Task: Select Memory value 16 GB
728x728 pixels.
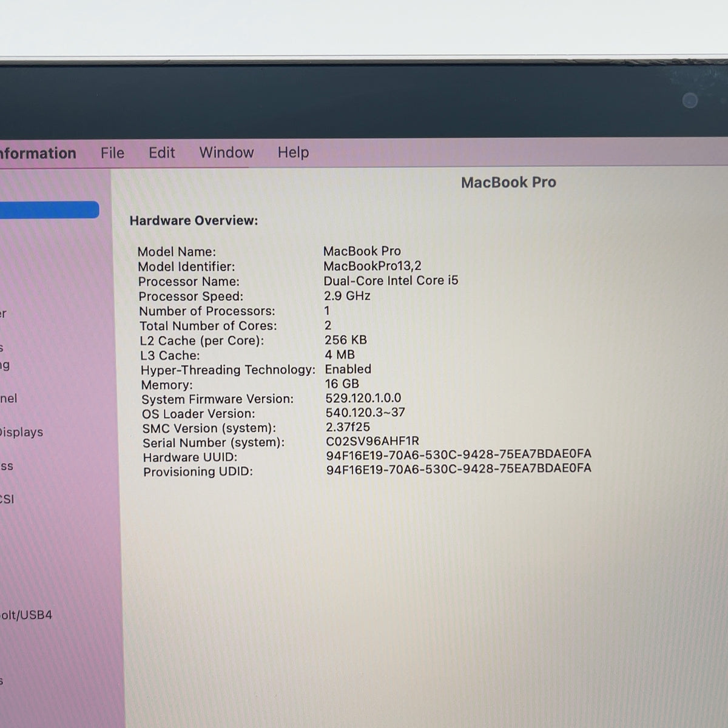Action: point(342,383)
